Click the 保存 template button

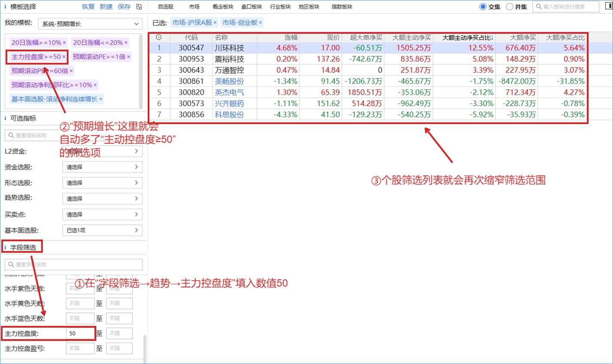[x=124, y=6]
